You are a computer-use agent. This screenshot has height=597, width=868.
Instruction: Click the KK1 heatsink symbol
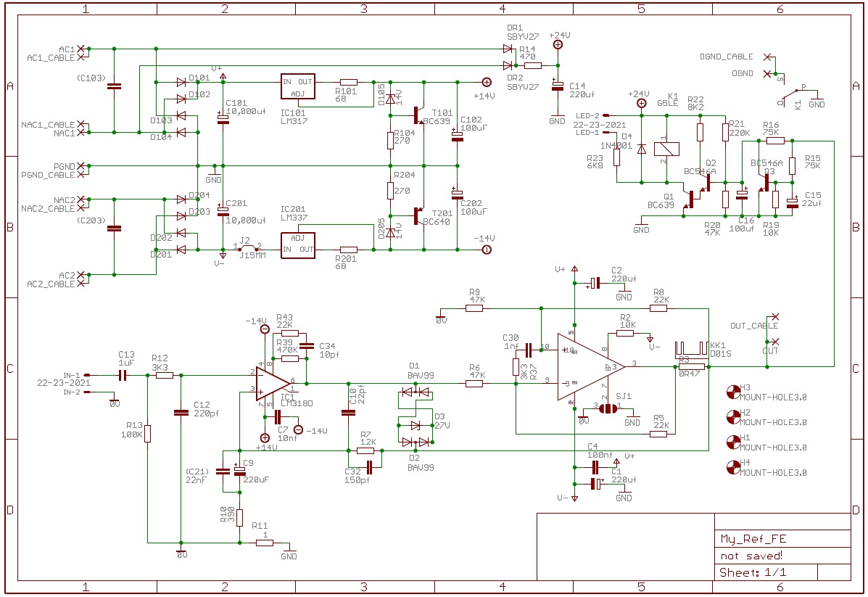pos(692,349)
